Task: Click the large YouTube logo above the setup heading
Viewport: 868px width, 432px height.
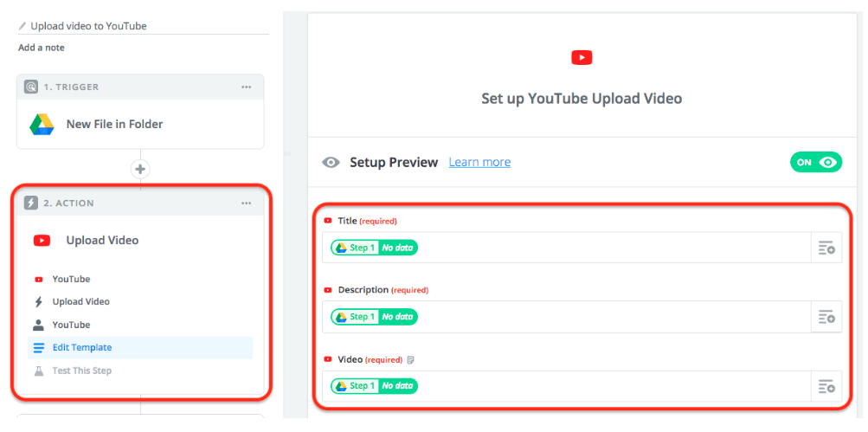Action: tap(582, 57)
